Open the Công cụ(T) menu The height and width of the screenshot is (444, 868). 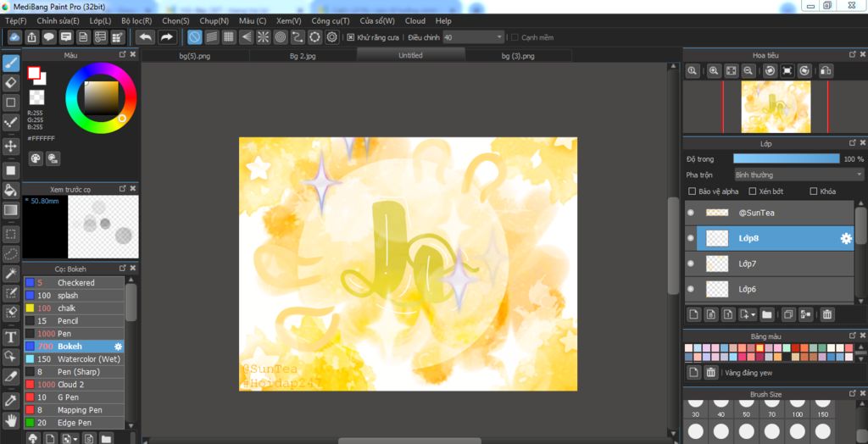(x=331, y=21)
